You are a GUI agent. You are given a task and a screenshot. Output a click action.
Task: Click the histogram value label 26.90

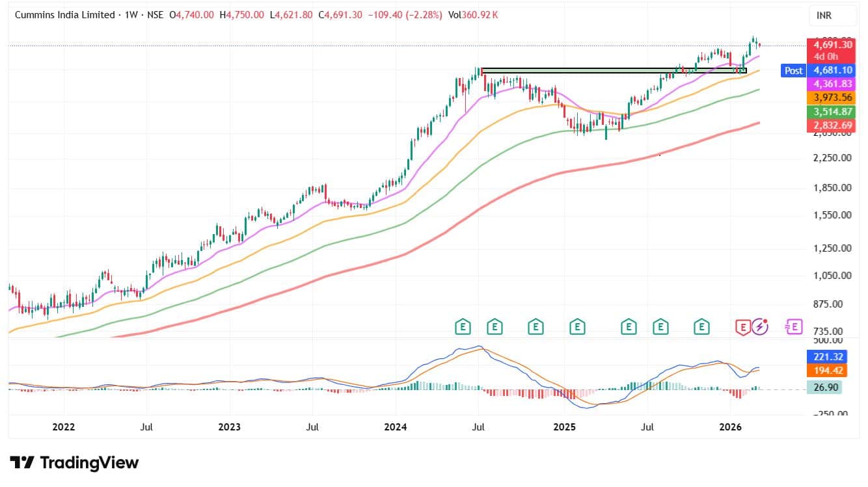pyautogui.click(x=823, y=388)
